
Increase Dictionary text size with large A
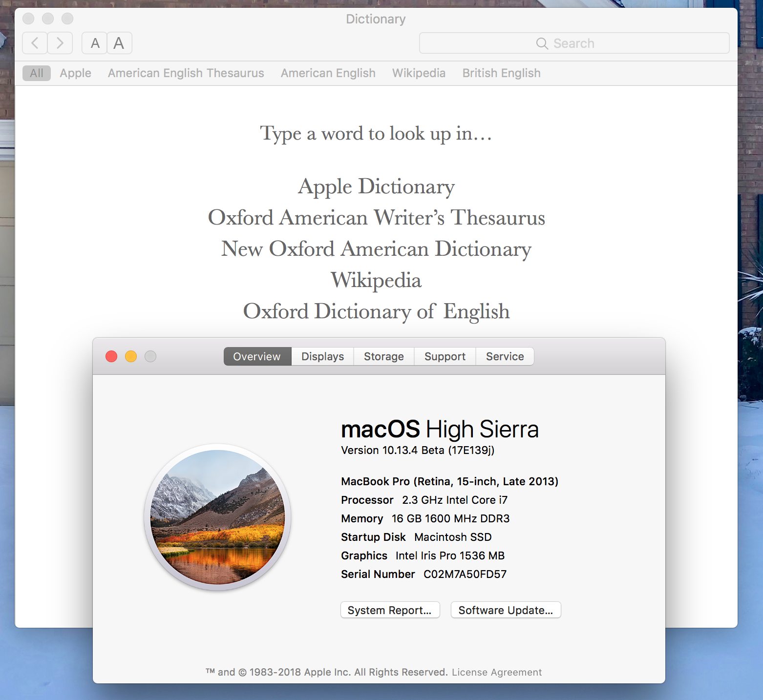pyautogui.click(x=119, y=43)
